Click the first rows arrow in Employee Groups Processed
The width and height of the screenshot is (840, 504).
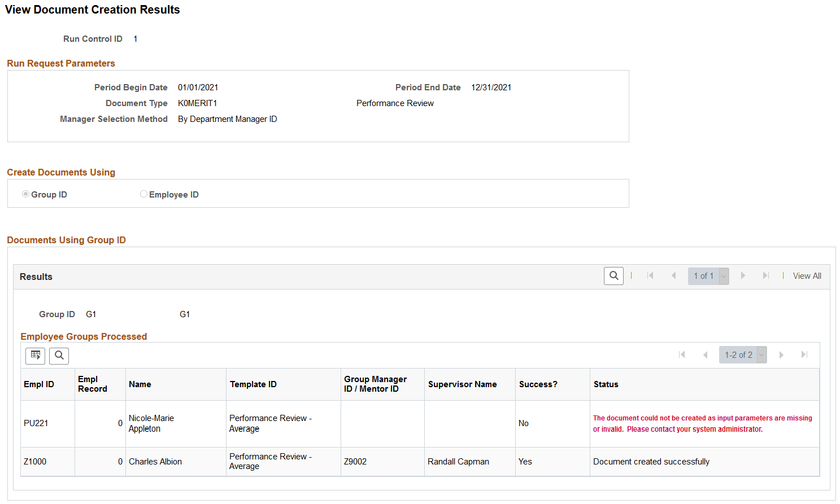pyautogui.click(x=682, y=354)
